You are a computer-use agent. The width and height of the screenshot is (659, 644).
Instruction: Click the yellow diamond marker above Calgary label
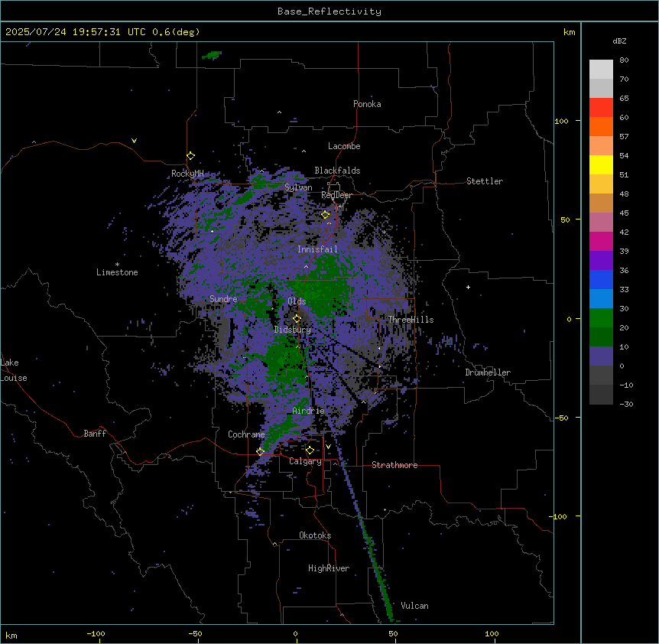click(310, 450)
